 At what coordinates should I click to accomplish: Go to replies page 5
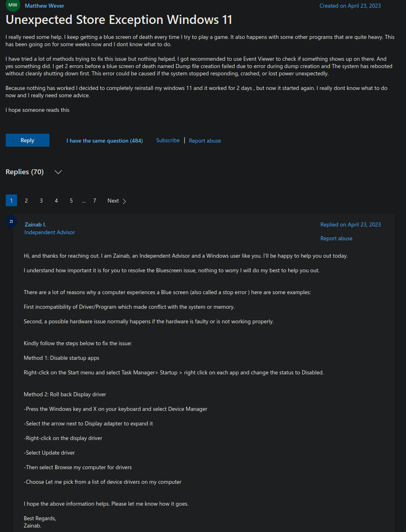tap(71, 201)
